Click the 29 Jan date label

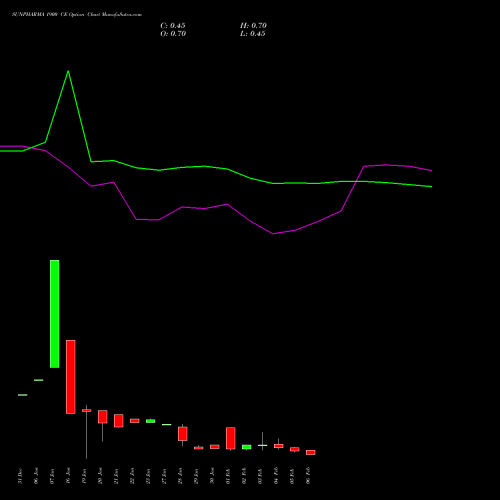coord(196,476)
